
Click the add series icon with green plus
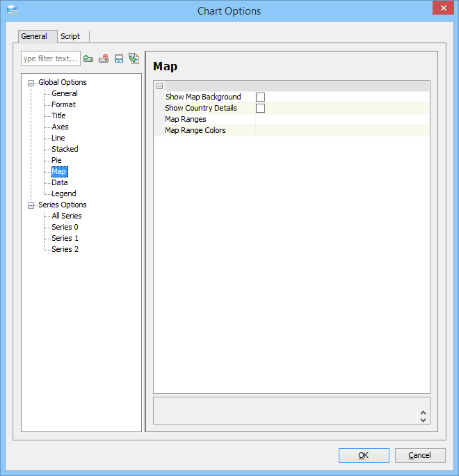(x=88, y=58)
